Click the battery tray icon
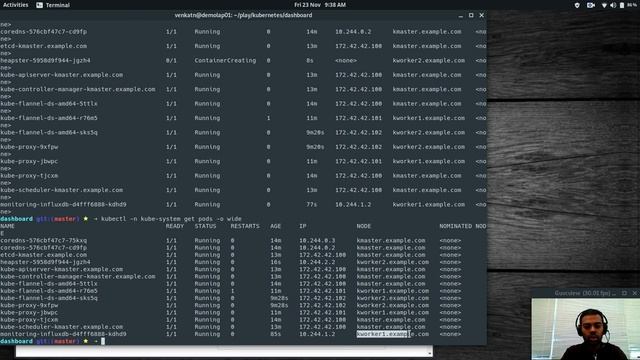Viewport: 640px width, 360px height. tap(622, 5)
